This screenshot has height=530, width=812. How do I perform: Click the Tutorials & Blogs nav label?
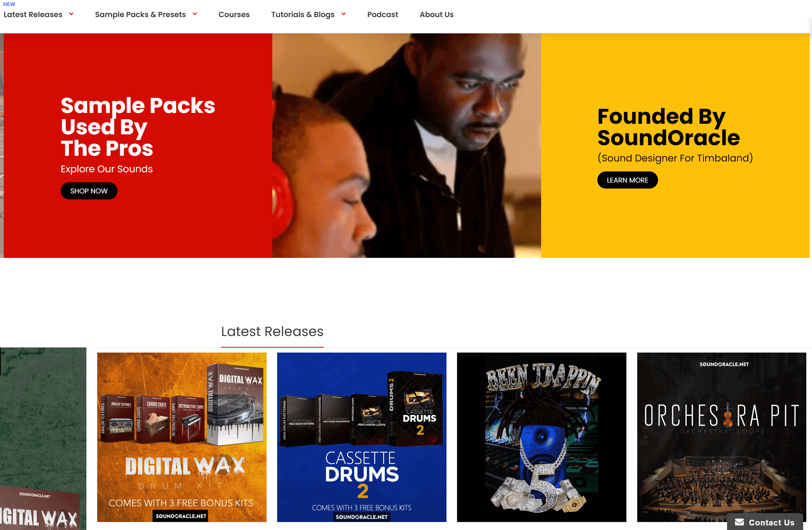[303, 14]
